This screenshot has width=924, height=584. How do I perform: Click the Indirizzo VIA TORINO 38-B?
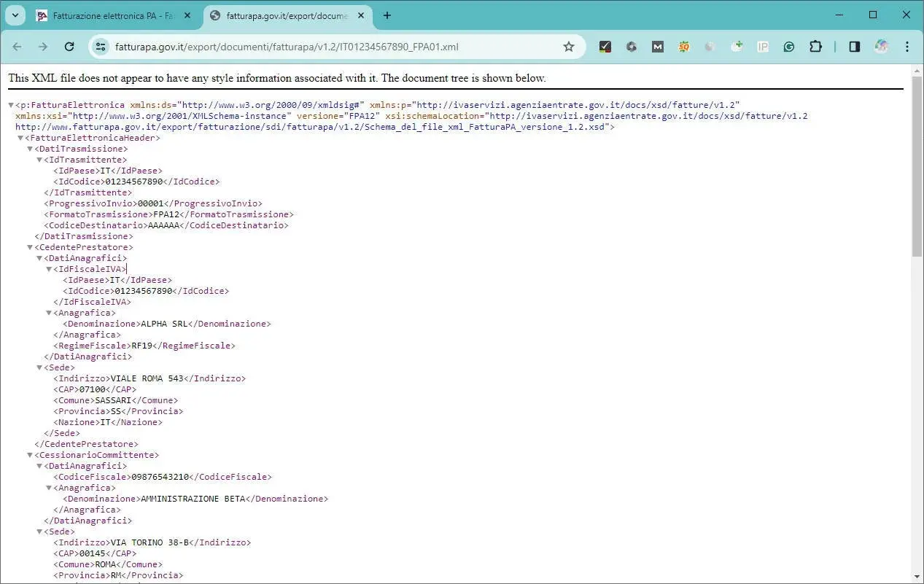click(150, 542)
